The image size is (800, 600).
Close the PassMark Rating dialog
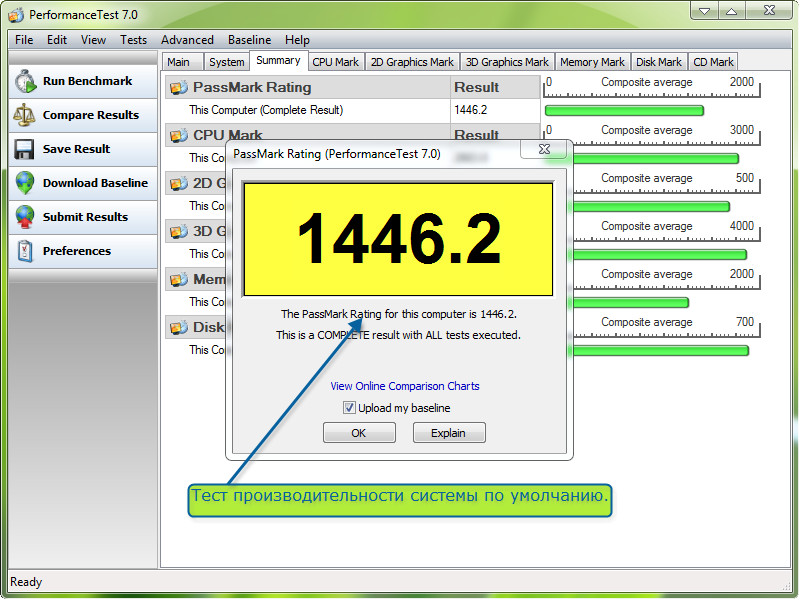545,150
